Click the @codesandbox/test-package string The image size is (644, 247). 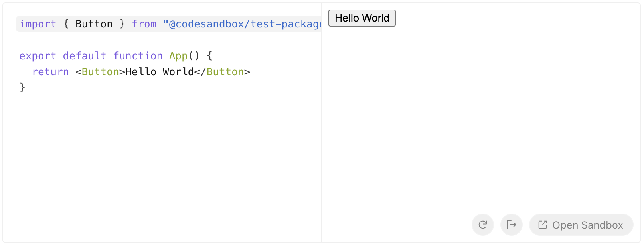(x=243, y=24)
